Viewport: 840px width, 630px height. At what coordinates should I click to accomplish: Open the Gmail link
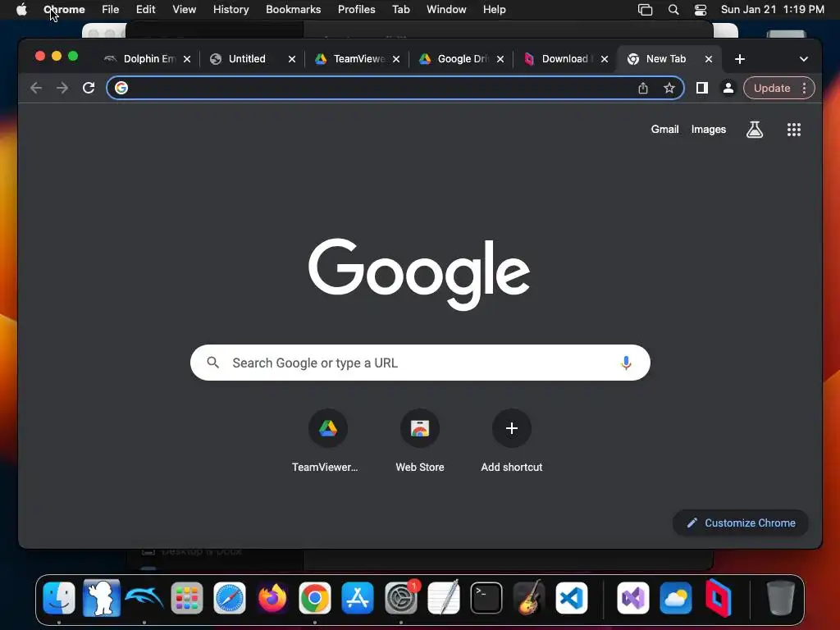[664, 129]
